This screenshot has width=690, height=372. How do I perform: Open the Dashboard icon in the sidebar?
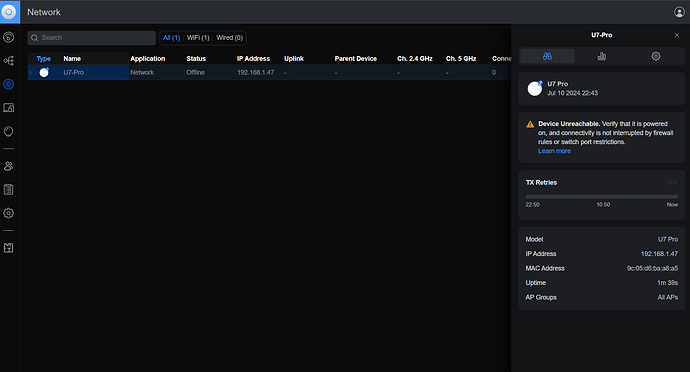8,37
